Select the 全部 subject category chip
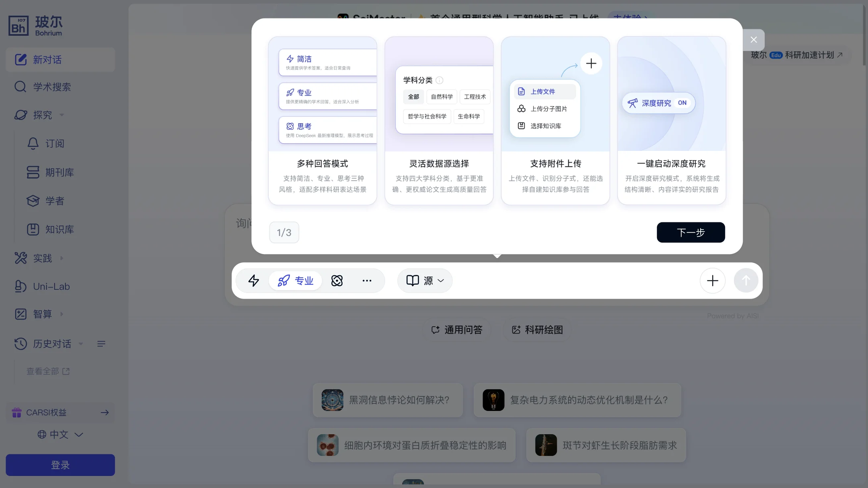 coord(413,97)
